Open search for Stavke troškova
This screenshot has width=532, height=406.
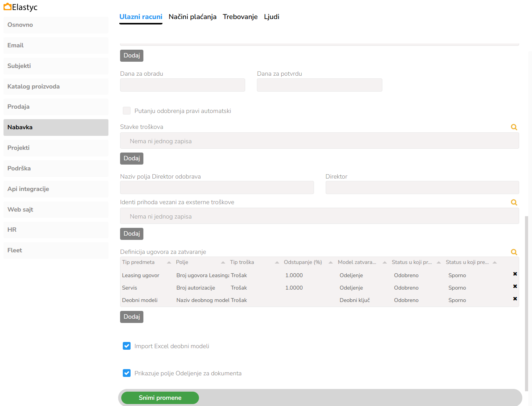click(514, 127)
